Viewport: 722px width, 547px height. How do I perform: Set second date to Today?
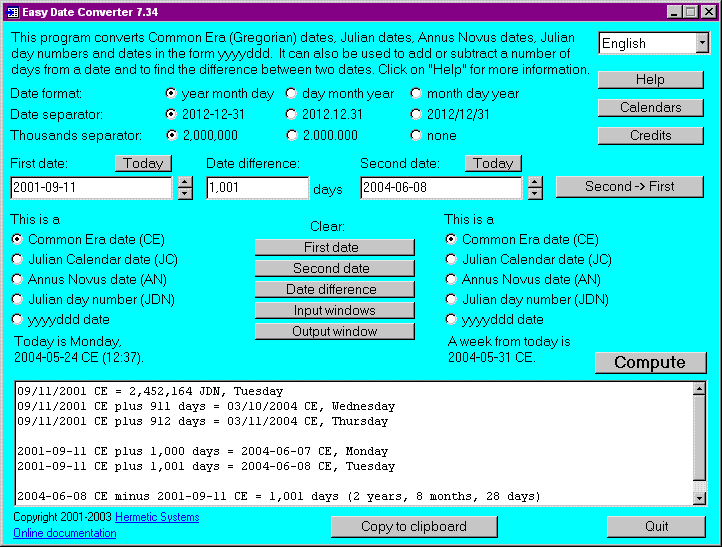[493, 163]
